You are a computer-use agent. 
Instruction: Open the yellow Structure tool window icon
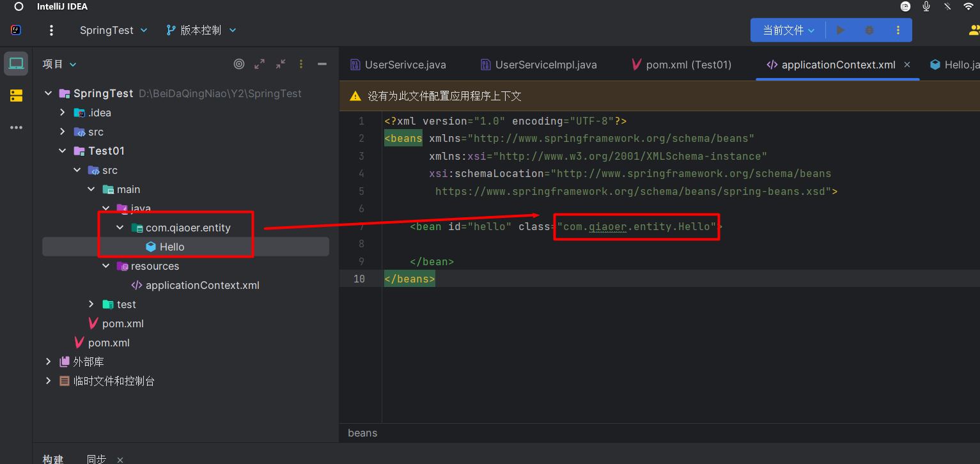click(16, 96)
